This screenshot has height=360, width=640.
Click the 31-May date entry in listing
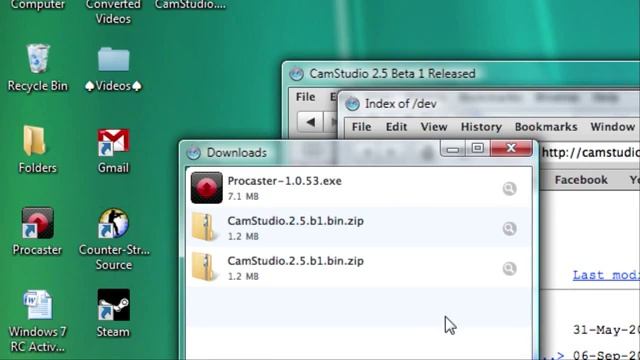[606, 330]
